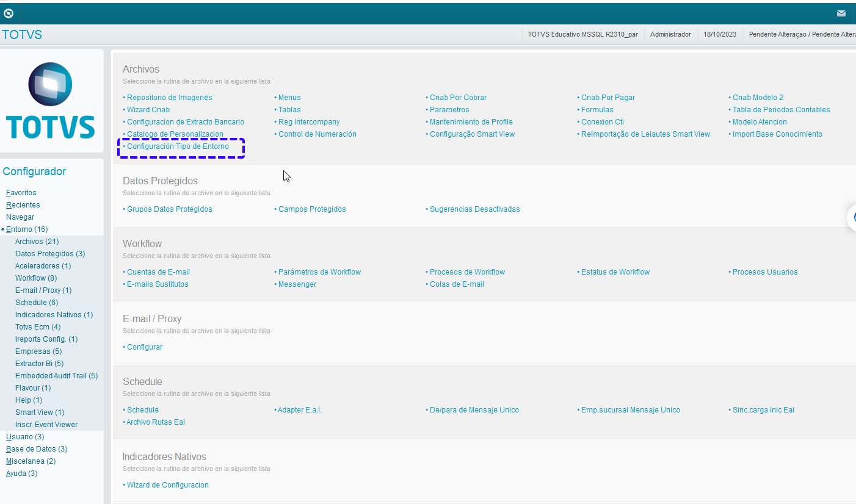
Task: Open Procesos de Workflow link
Action: [x=468, y=272]
